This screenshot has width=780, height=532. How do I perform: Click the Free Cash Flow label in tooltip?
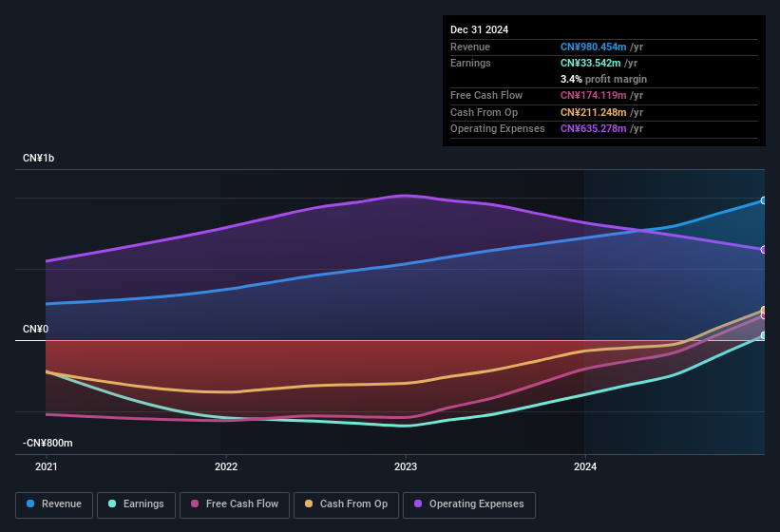[x=486, y=95]
